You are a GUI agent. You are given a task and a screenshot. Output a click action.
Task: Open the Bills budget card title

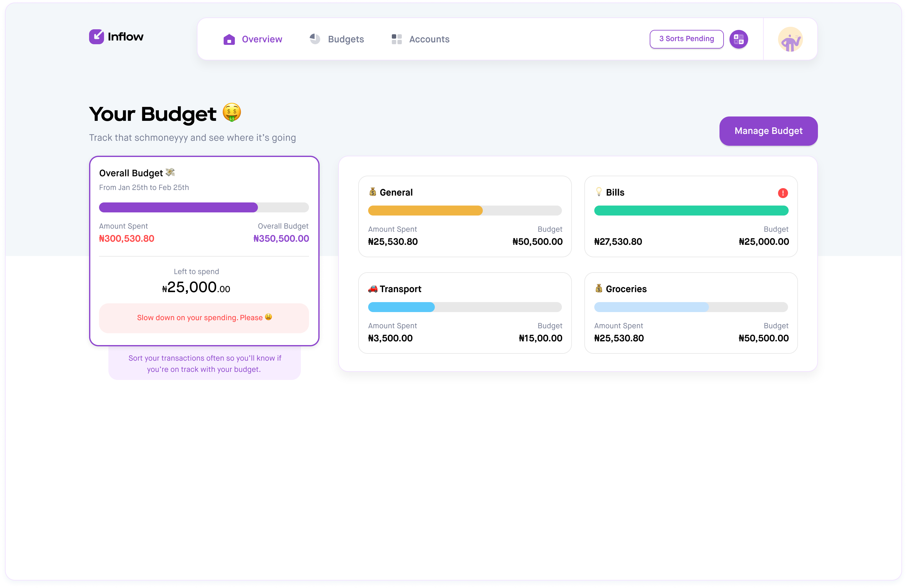[615, 192]
